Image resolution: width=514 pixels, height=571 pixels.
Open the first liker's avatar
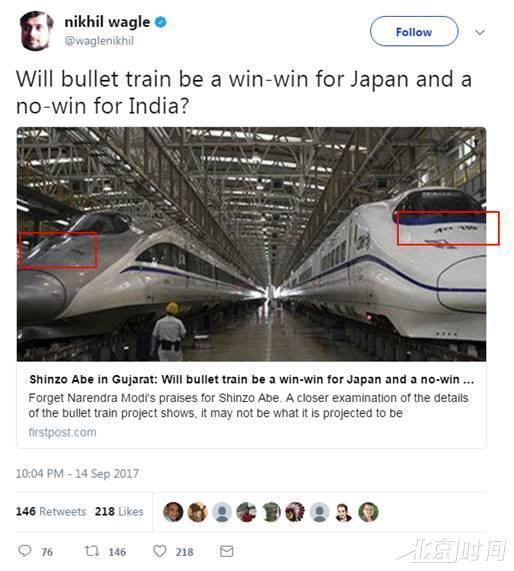[173, 512]
